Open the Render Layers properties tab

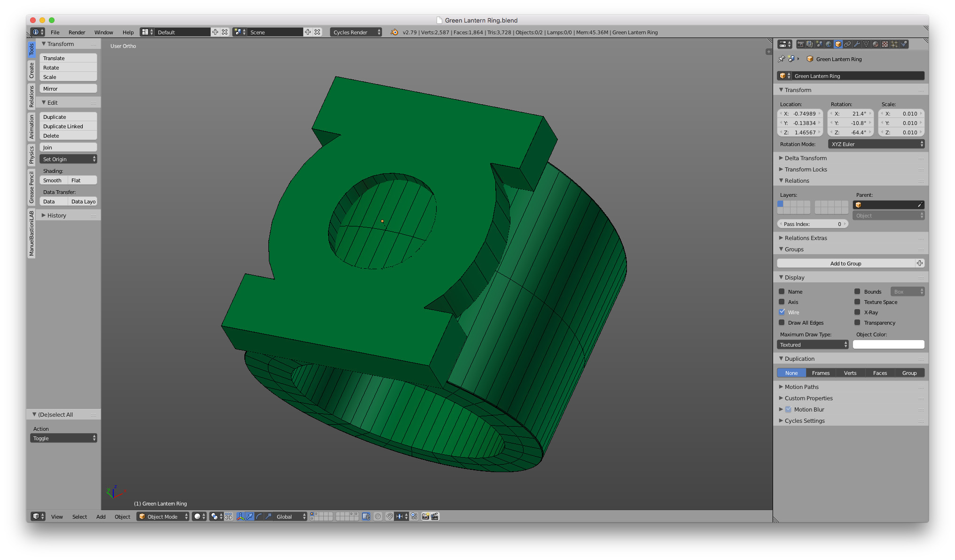pos(810,44)
